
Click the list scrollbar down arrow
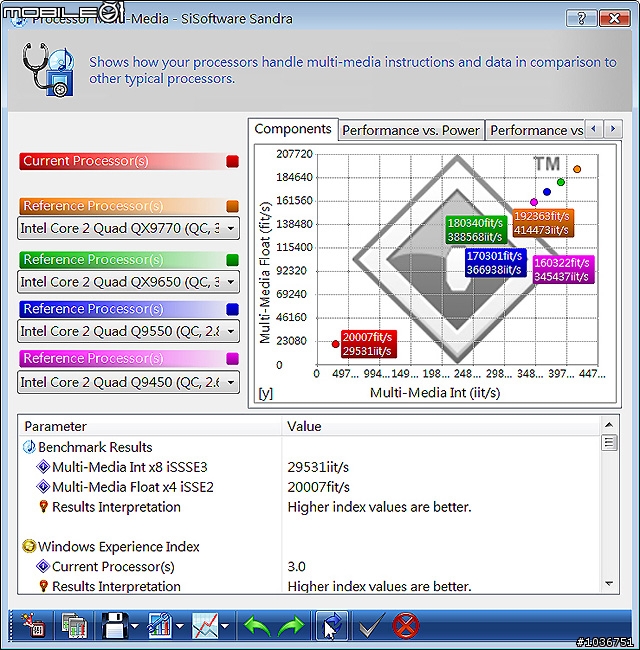click(609, 583)
